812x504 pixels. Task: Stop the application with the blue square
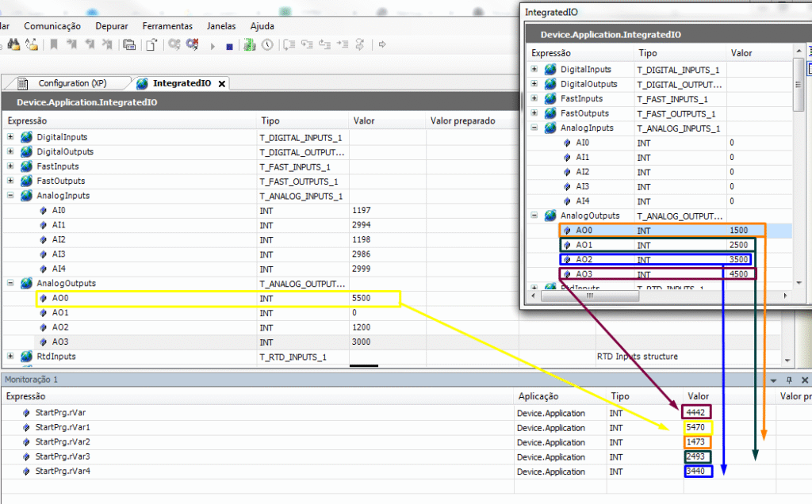[x=229, y=47]
